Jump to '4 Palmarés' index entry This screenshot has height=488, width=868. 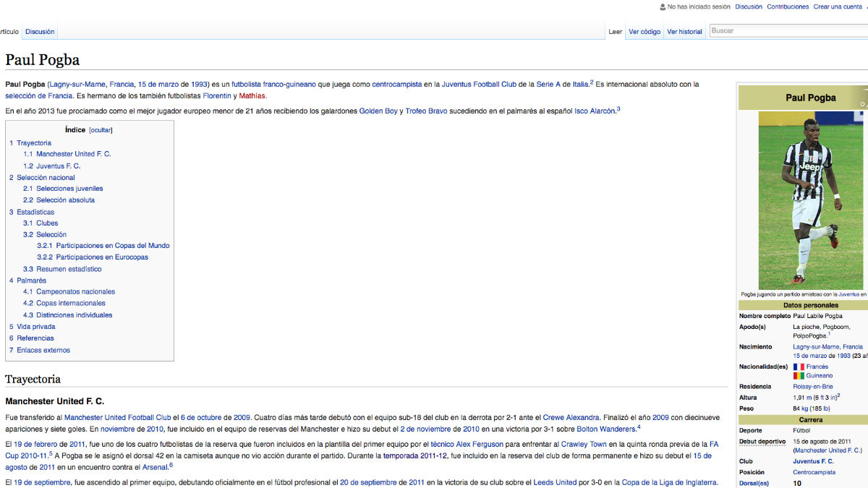[x=27, y=281]
